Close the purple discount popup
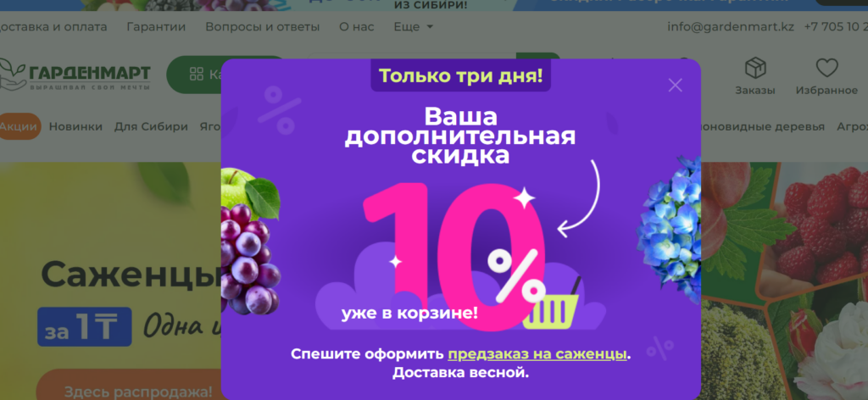This screenshot has height=400, width=868. 675,86
